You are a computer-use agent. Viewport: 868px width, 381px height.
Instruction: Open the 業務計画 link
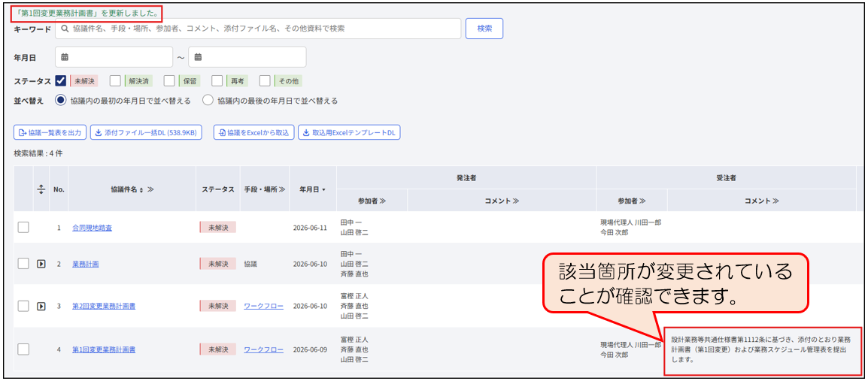pos(85,265)
